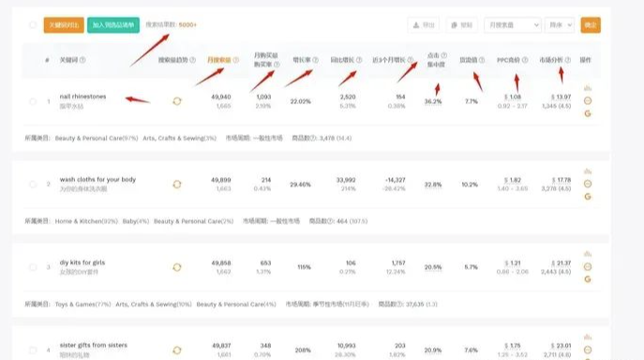Click the help icon beside PPC竞价 header
The image size is (644, 360).
[x=525, y=60]
